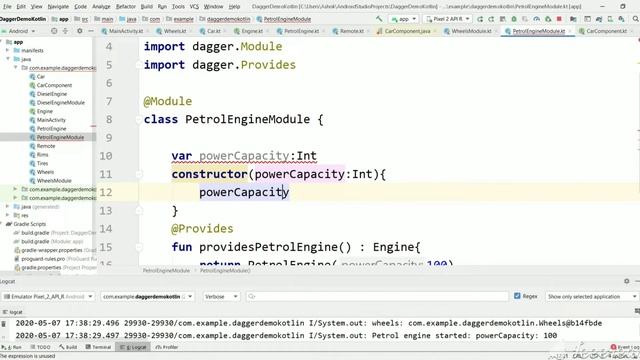640x360 pixels.
Task: Select the Tires class in project tree
Action: 42,163
